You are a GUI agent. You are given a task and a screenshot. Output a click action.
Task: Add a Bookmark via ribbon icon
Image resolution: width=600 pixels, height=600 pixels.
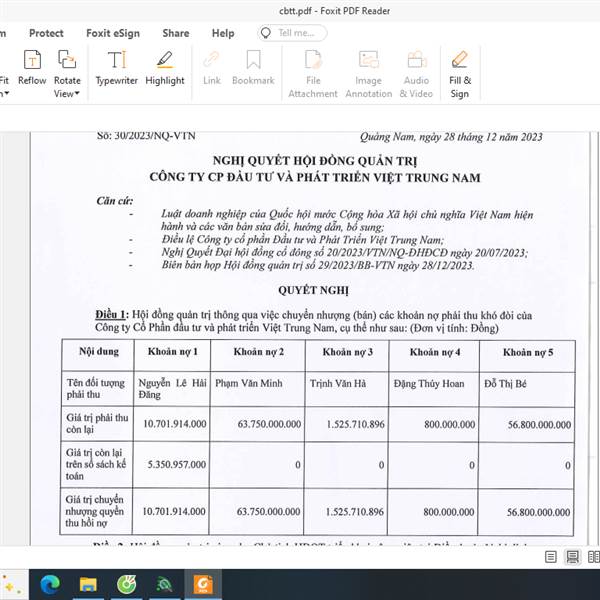tap(253, 60)
